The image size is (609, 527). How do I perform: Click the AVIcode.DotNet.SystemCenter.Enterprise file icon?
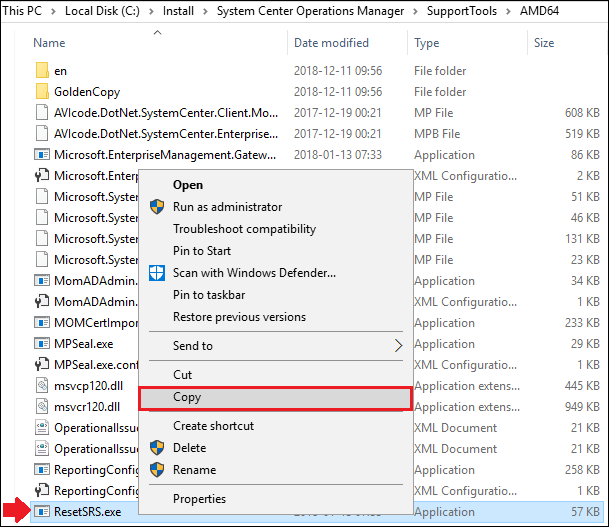(42, 134)
